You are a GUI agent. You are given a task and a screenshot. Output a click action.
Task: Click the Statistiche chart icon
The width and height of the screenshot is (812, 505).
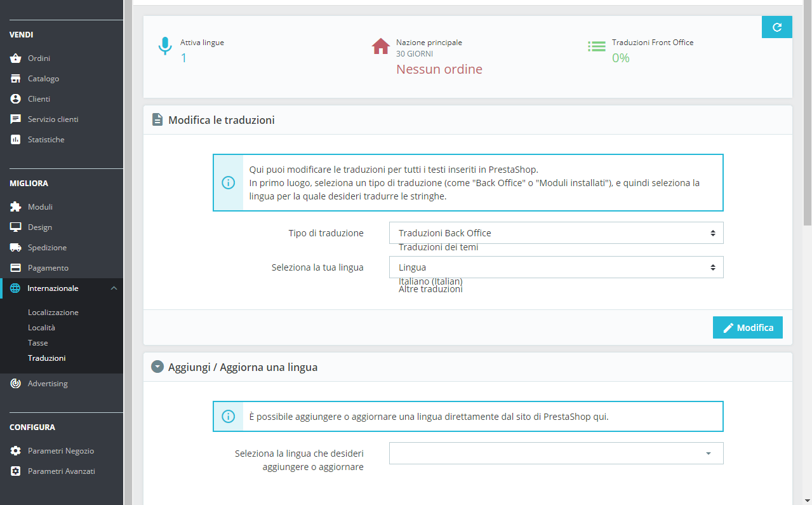16,140
